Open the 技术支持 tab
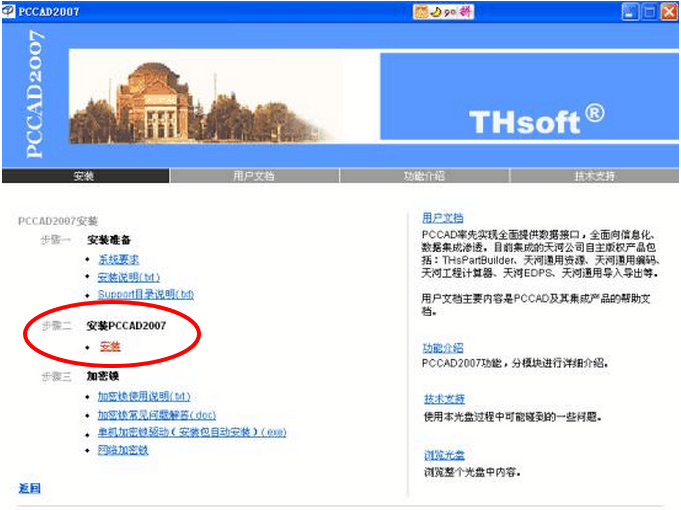Screen dimensions: 681x510 595,176
